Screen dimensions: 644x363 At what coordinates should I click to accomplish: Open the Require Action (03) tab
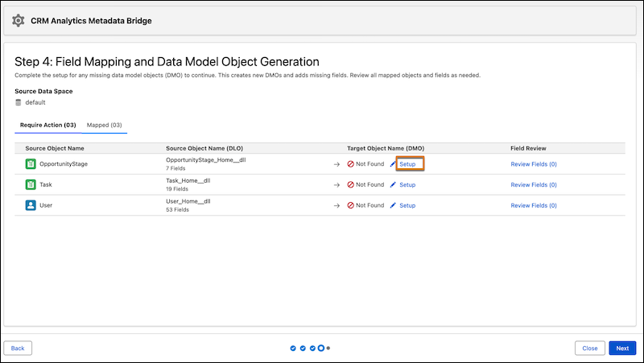(x=48, y=125)
